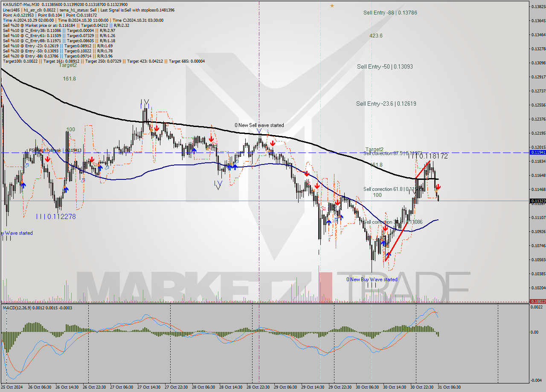
Task: Click the 0.12555 price axis value
Action: 538,105
